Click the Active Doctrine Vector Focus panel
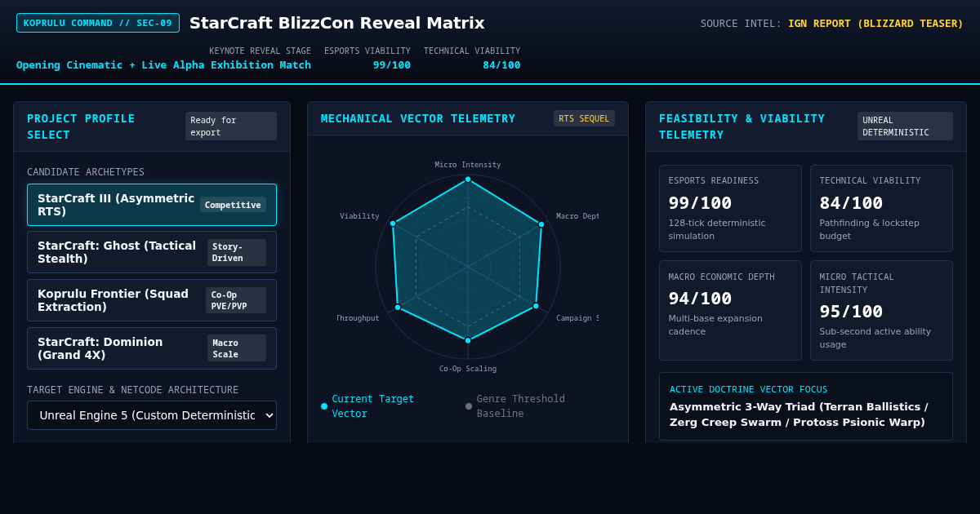Image resolution: width=980 pixels, height=514 pixels. pos(806,406)
